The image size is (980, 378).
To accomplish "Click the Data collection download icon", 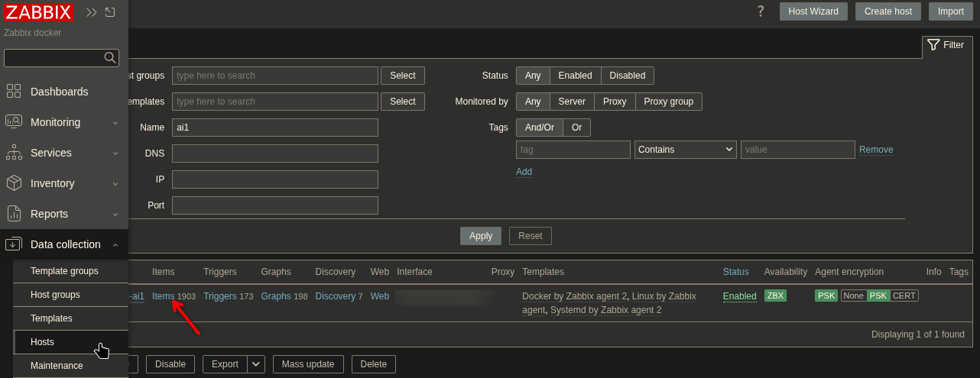I will tap(14, 244).
